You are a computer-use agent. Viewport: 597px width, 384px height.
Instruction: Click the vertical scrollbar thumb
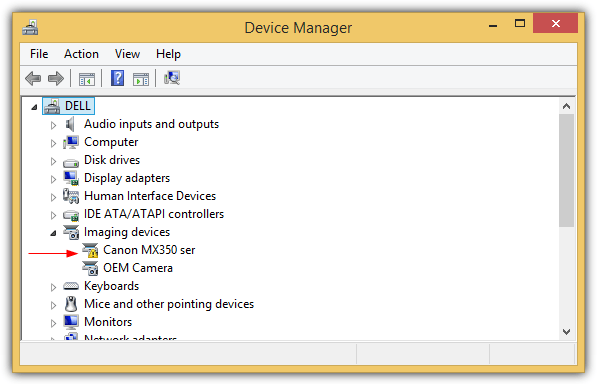click(567, 170)
